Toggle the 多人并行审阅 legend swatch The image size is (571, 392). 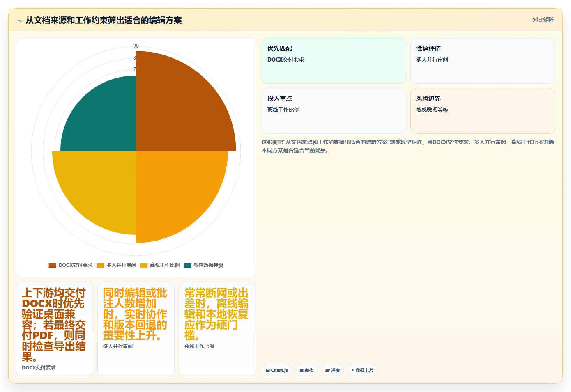tap(100, 265)
